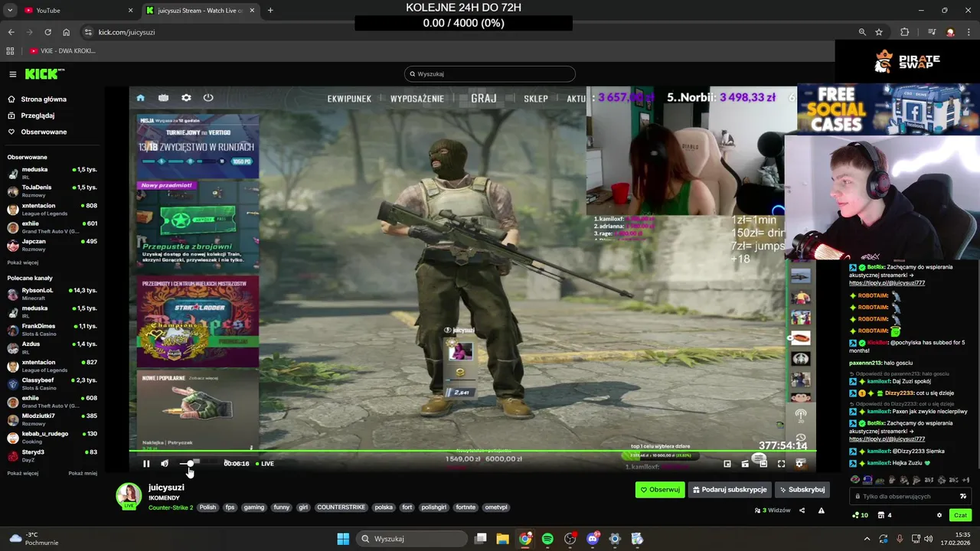
Task: Open a new browser tab
Action: pos(270,11)
